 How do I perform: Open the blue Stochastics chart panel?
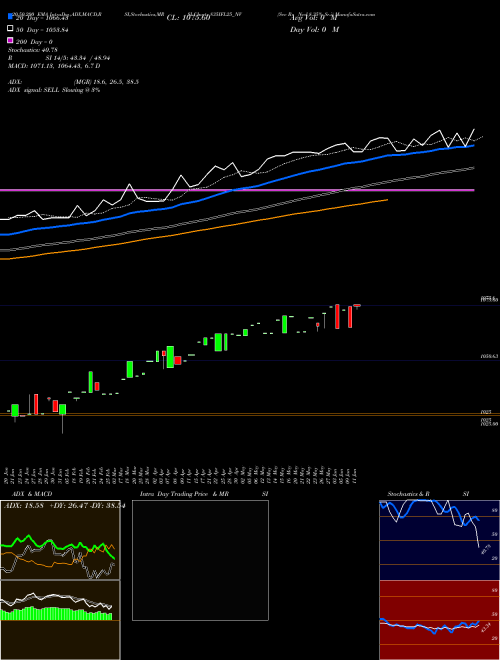coord(439,540)
